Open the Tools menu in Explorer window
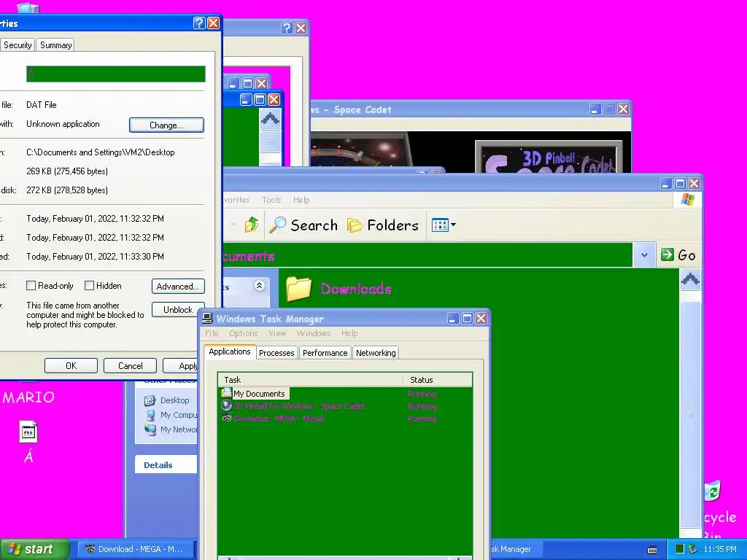Screen dimensions: 747x560 point(271,200)
